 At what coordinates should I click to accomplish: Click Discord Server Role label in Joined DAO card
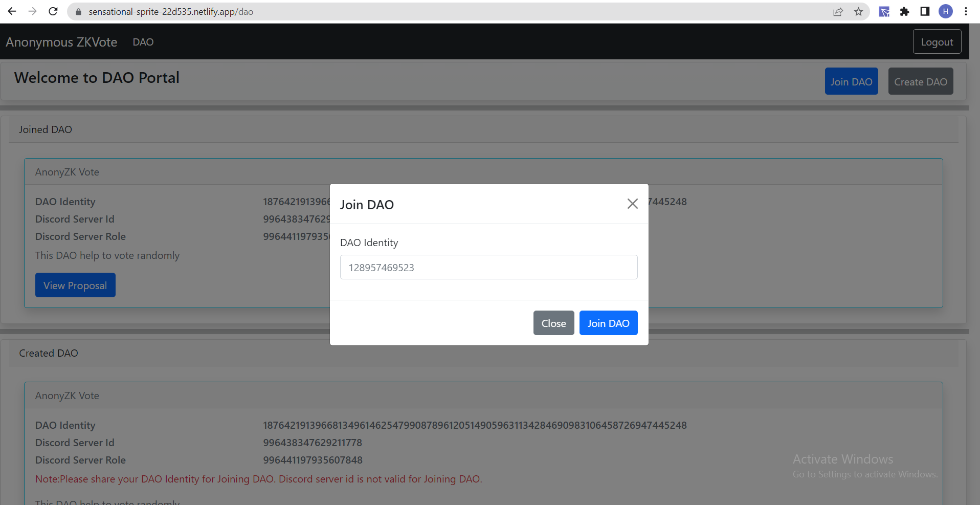coord(80,236)
